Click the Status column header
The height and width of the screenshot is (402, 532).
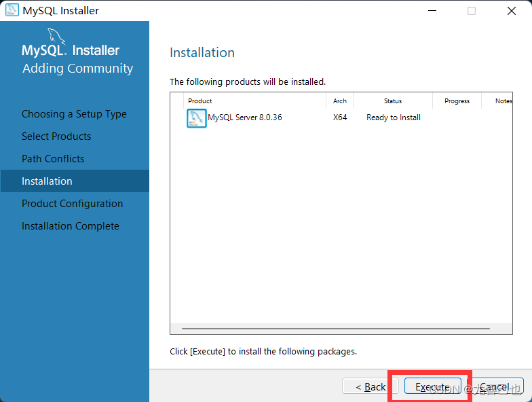393,100
